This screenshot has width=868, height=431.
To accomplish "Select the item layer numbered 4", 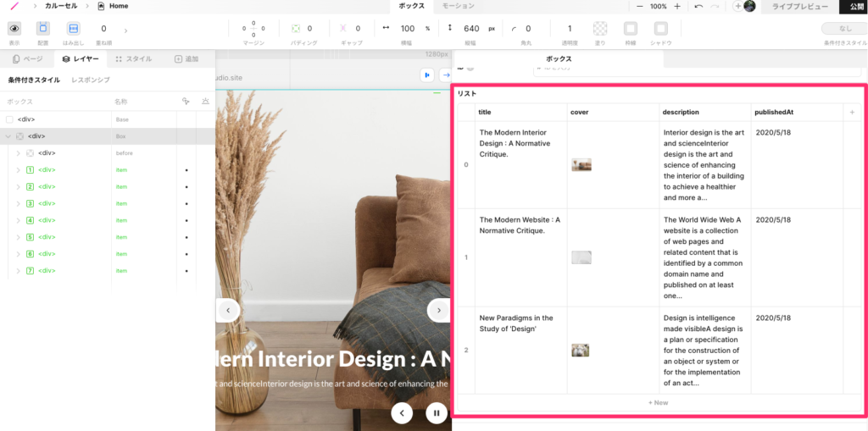I will [x=108, y=220].
